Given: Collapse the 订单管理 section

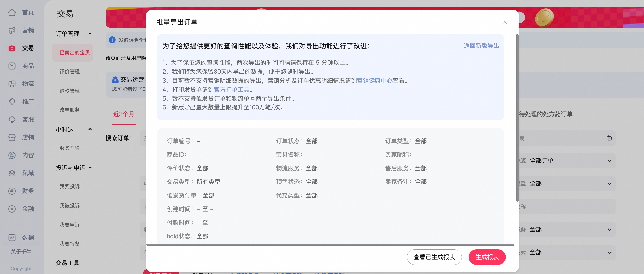Looking at the screenshot, I should click(90, 34).
